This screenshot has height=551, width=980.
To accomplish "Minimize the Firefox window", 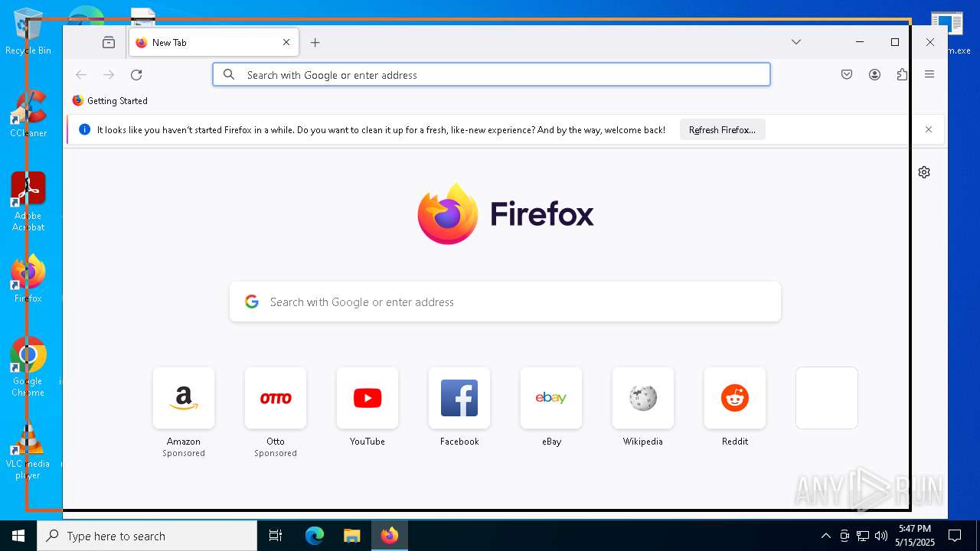I will tap(860, 42).
